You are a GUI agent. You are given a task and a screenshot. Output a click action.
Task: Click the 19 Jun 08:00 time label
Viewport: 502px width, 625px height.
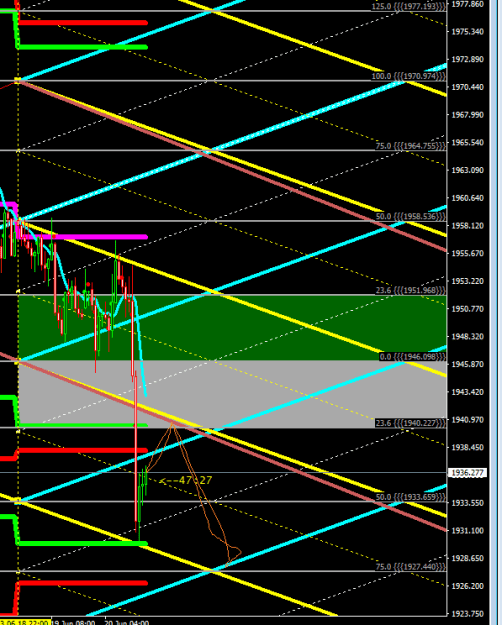73,622
